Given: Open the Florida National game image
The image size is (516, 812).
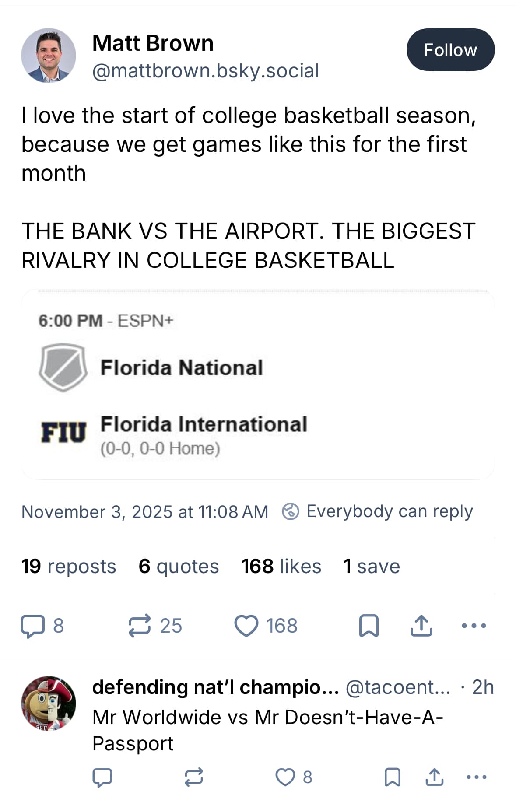Looking at the screenshot, I should coord(258,384).
